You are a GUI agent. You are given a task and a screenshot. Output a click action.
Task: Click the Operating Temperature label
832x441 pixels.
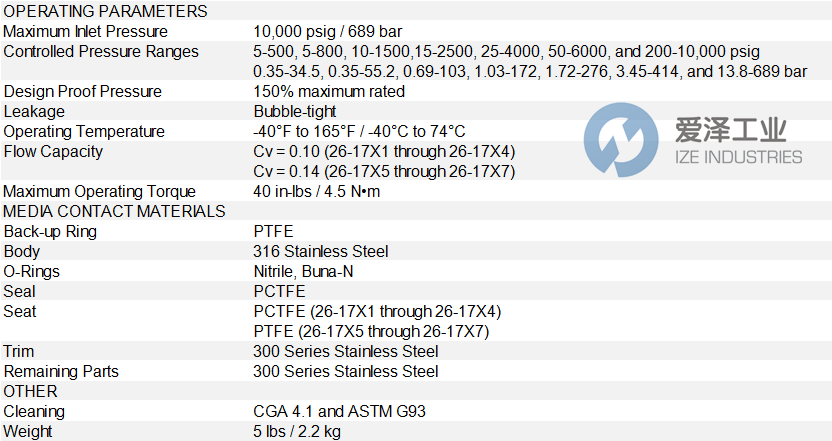point(84,131)
